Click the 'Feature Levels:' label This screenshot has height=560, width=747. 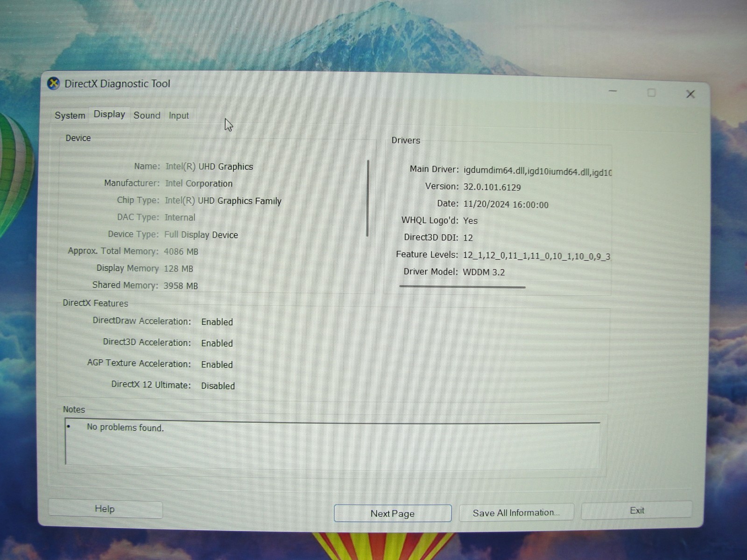(x=427, y=254)
